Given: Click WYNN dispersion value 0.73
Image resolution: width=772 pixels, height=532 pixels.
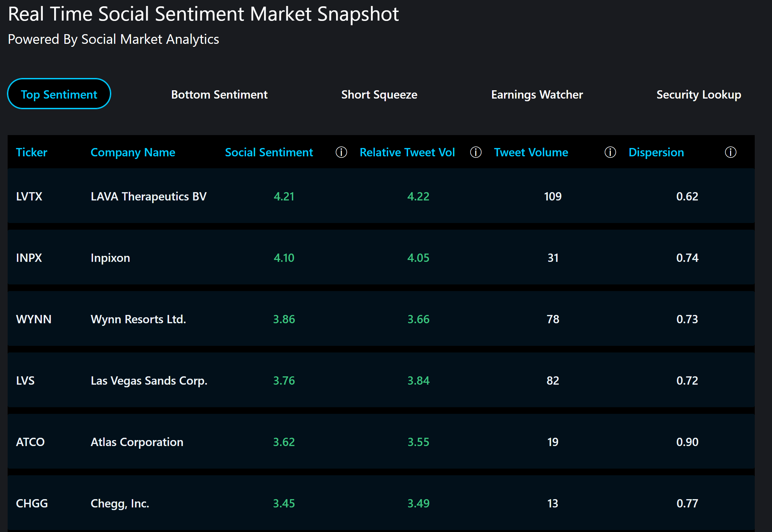Looking at the screenshot, I should pos(687,319).
